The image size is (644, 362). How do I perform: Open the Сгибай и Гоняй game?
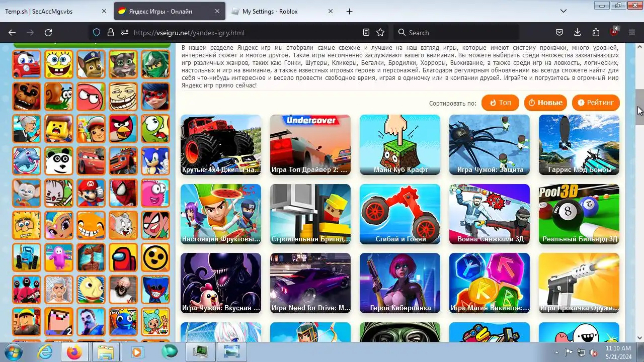coord(400,214)
